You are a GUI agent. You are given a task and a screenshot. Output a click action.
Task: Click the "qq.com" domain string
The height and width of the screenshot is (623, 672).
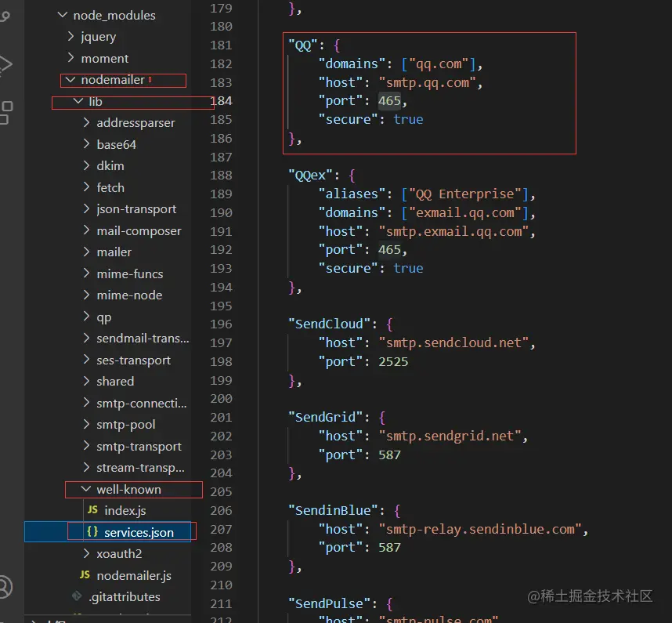[x=439, y=64]
